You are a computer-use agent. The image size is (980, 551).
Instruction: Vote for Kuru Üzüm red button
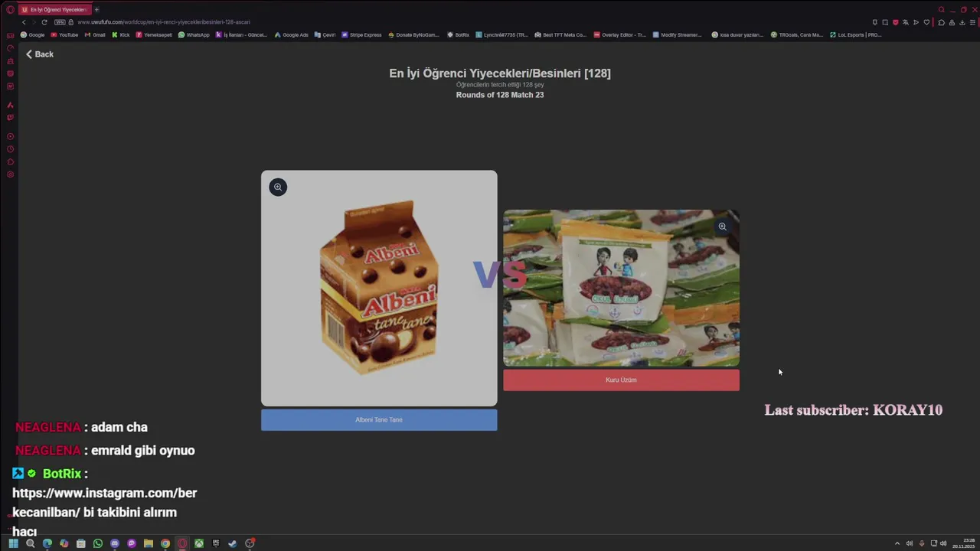click(621, 380)
